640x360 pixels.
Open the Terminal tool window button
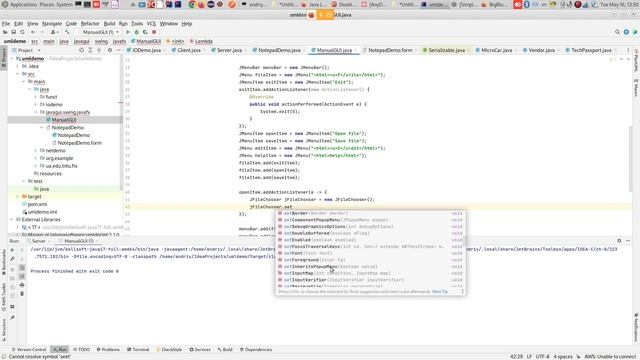coord(138,350)
